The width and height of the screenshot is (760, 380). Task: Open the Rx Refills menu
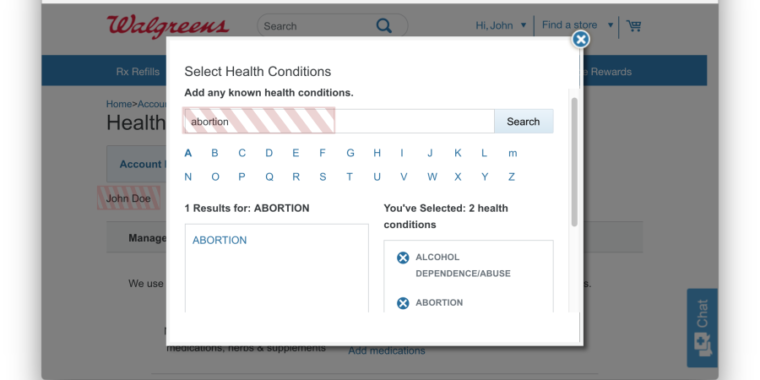[138, 72]
